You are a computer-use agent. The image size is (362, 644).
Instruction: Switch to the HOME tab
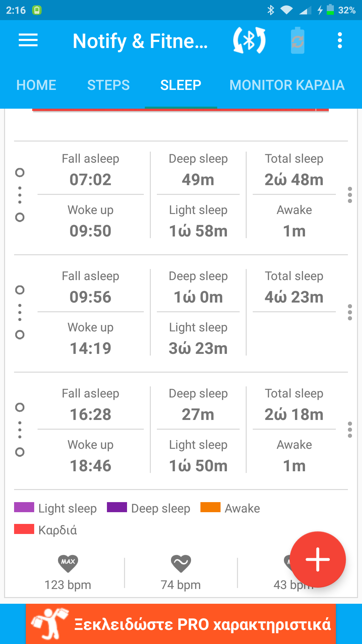tap(36, 85)
